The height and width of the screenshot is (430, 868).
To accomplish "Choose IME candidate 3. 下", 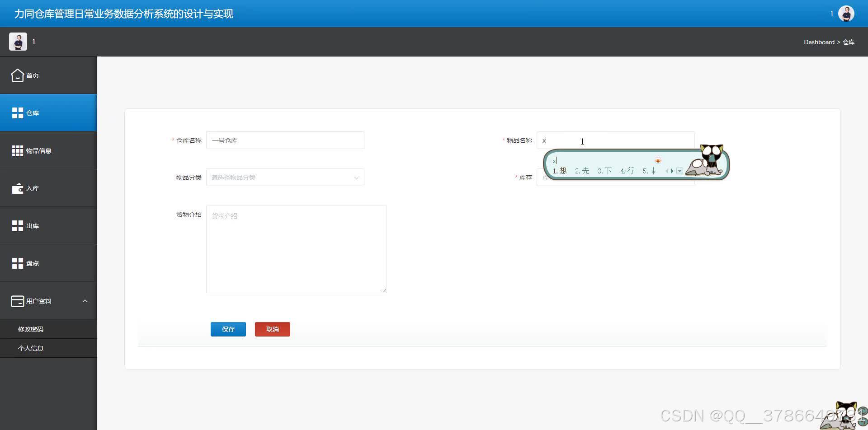I will [605, 171].
